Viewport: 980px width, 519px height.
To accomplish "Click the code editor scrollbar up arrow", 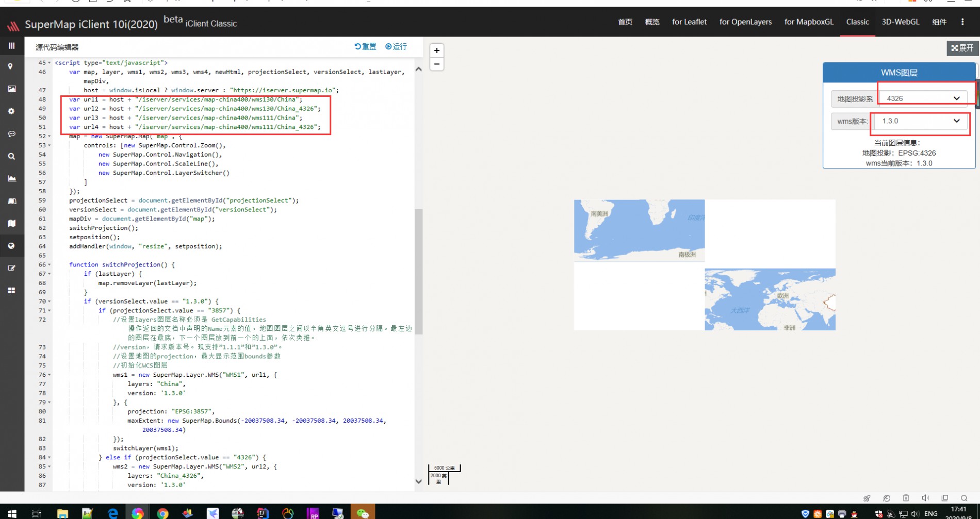I will pyautogui.click(x=419, y=69).
